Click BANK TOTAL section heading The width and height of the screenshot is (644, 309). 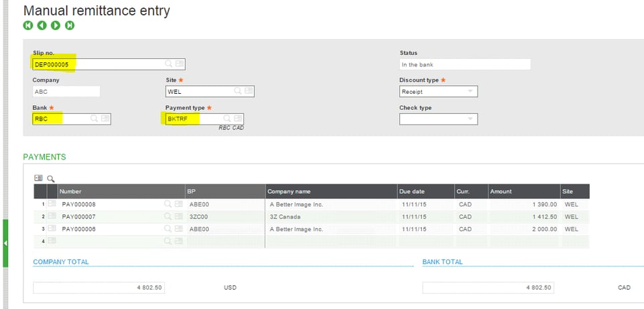coord(442,262)
